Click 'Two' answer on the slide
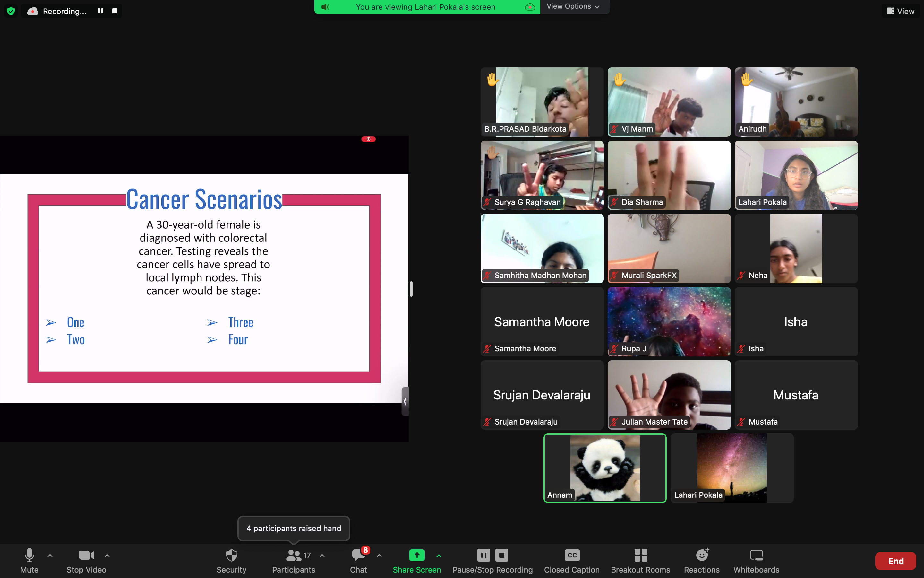Image resolution: width=924 pixels, height=578 pixels. tap(76, 339)
